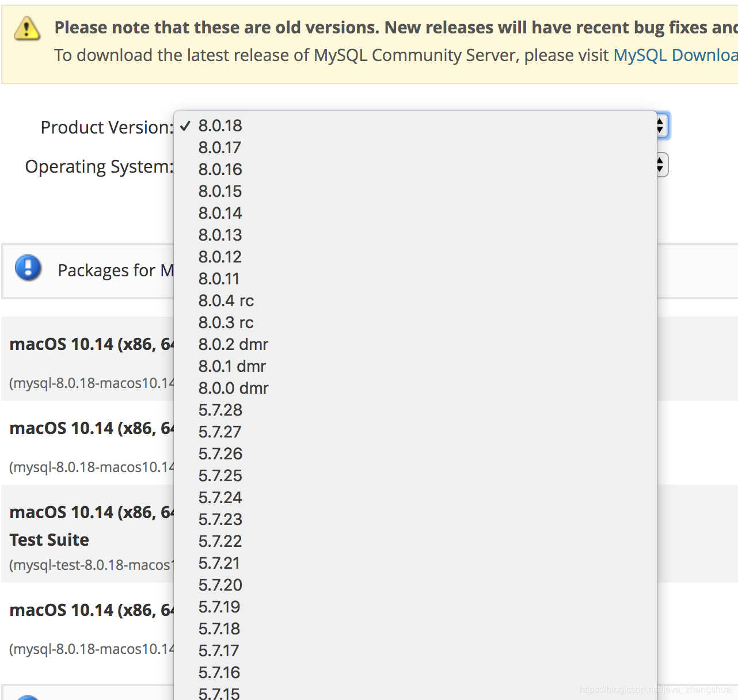Image resolution: width=738 pixels, height=700 pixels.
Task: Select version 5.7.28
Action: 220,410
